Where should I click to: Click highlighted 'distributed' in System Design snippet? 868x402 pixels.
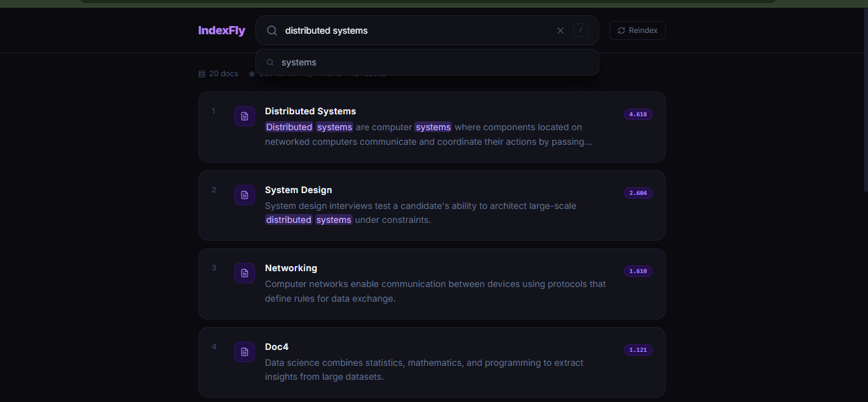(x=289, y=220)
